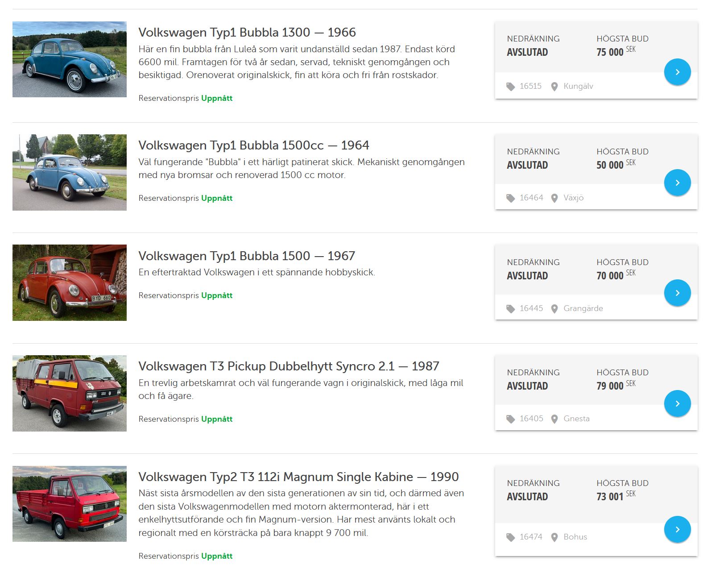728x573 pixels.
Task: Click the red single-cab T3 Magnum thumbnail
Action: click(70, 504)
